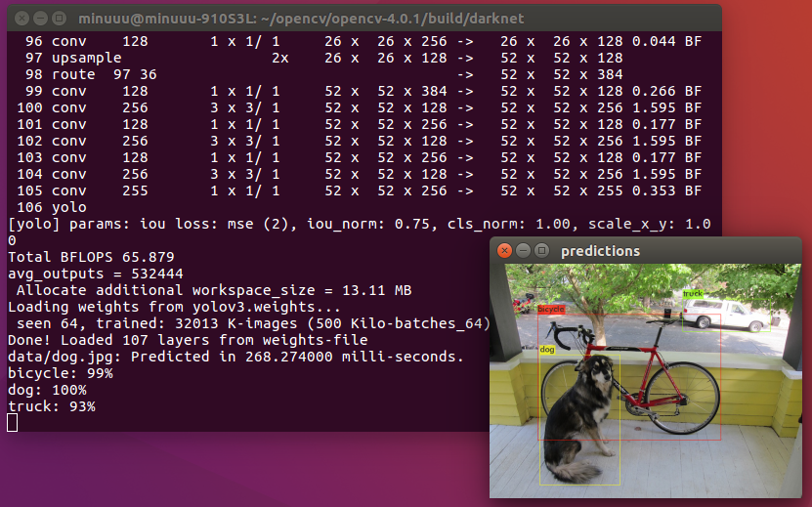Click the predictions window title
Image resolution: width=812 pixels, height=507 pixels.
tap(600, 252)
